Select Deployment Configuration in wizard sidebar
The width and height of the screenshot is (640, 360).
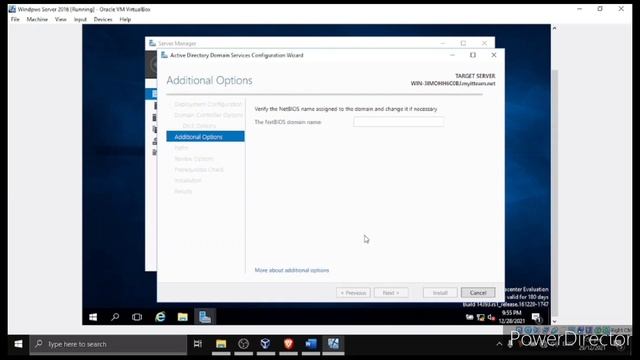208,104
